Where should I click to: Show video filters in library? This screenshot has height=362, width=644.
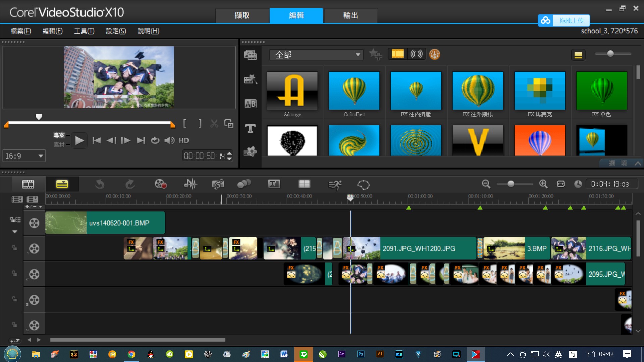[397, 54]
